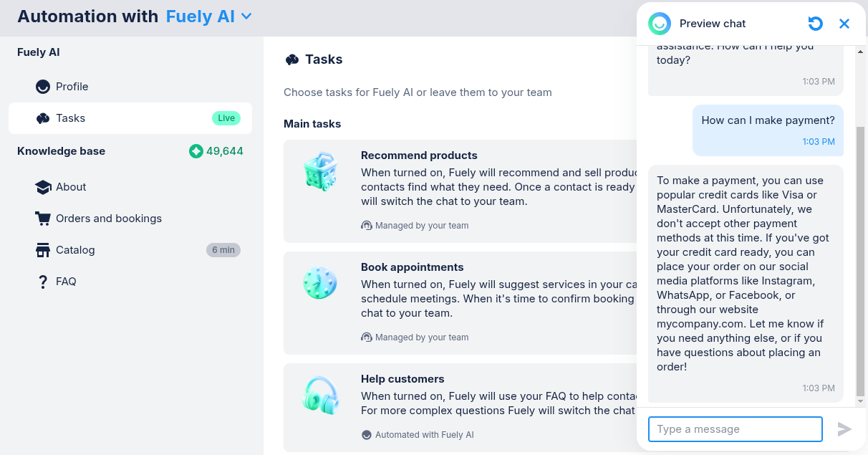The width and height of the screenshot is (868, 455).
Task: Open the FAQ section
Action: pos(66,282)
